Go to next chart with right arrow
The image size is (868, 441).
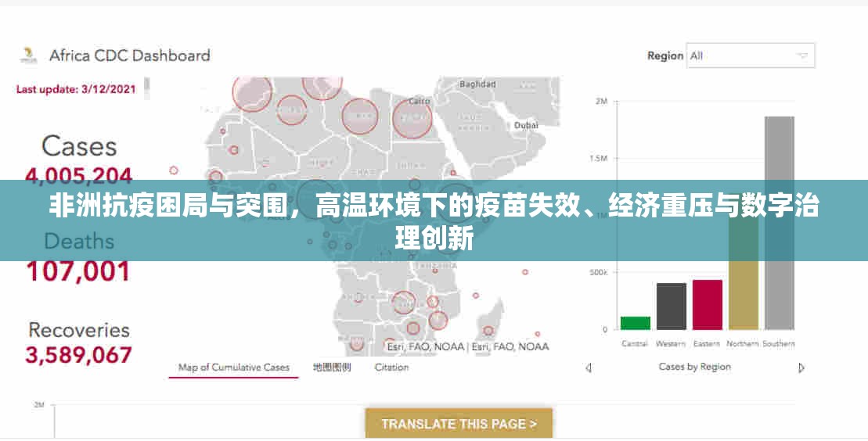coord(801,367)
